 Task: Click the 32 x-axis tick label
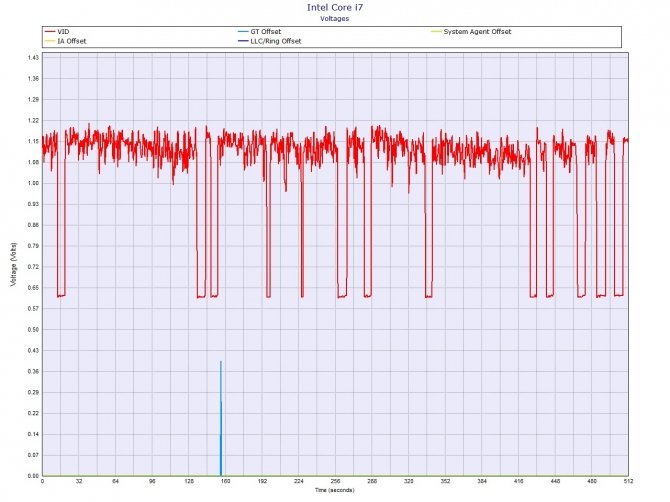coord(79,481)
